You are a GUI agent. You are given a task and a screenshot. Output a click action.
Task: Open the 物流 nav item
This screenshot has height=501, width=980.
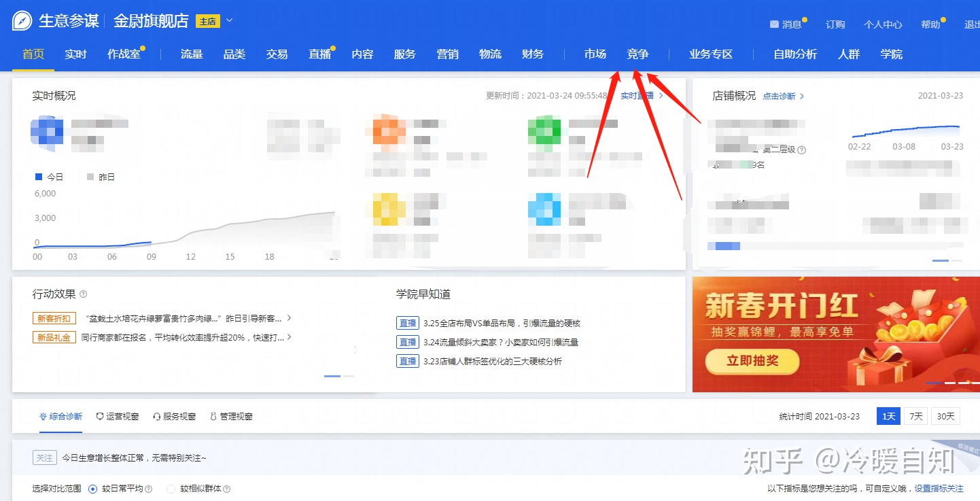point(490,54)
